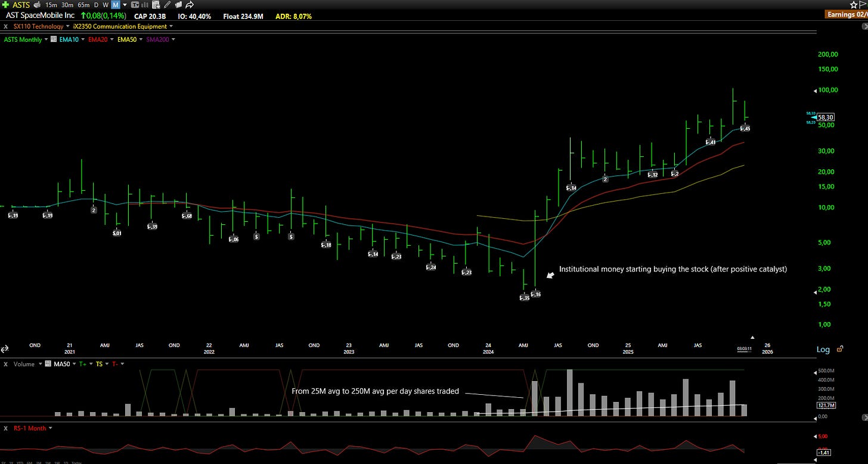This screenshot has width=868, height=464.
Task: Select the highlighted M monthly timeframe
Action: click(x=116, y=5)
